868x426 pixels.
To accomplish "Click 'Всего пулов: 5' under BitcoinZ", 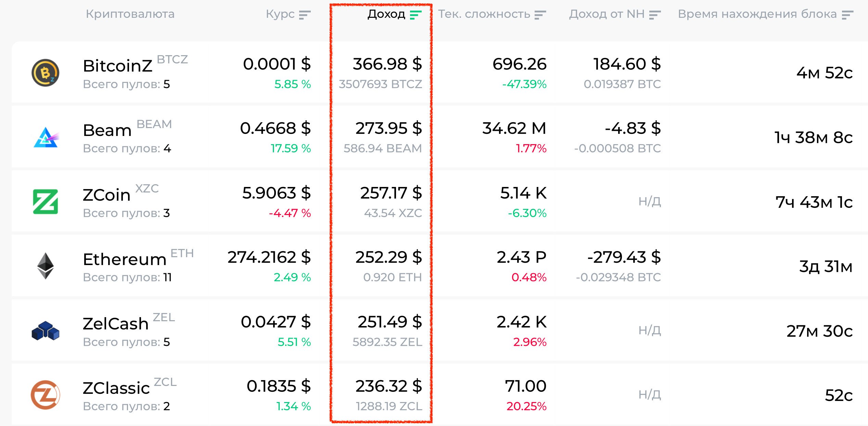I will [x=127, y=84].
